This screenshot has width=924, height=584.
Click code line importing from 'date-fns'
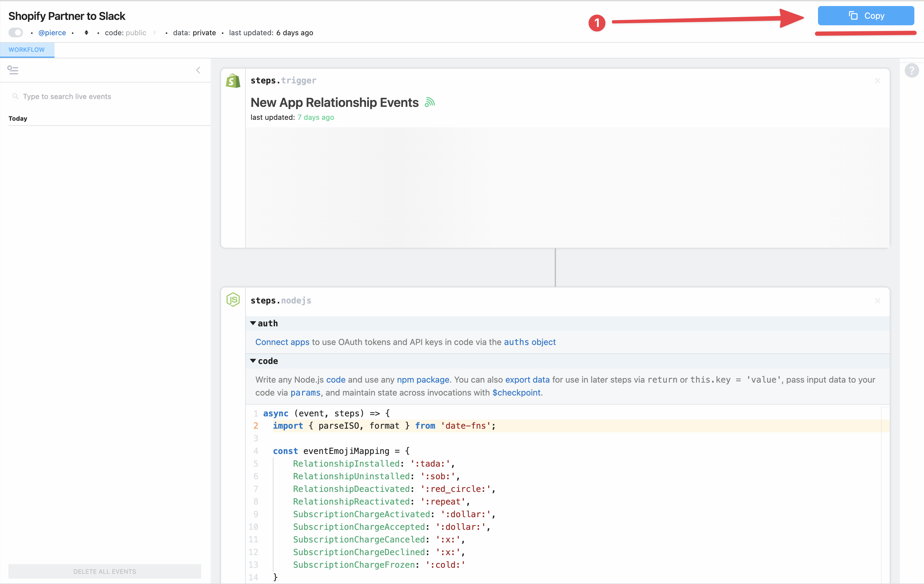[384, 426]
